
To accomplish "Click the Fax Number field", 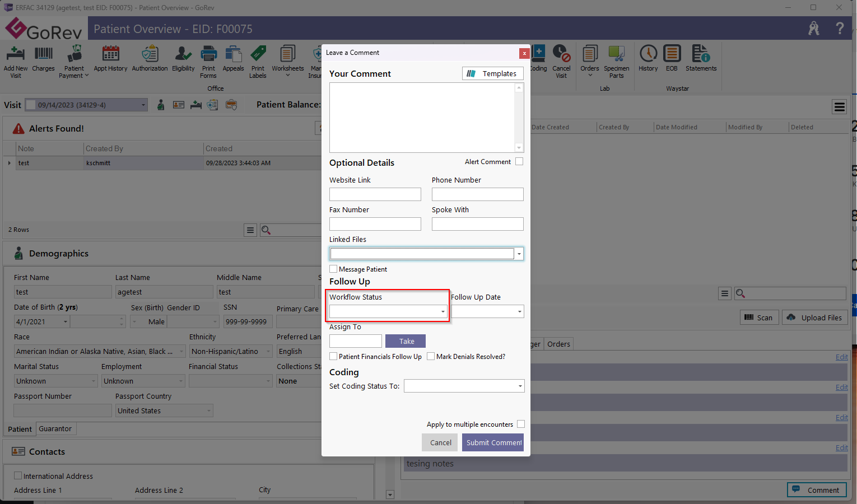I will [375, 224].
